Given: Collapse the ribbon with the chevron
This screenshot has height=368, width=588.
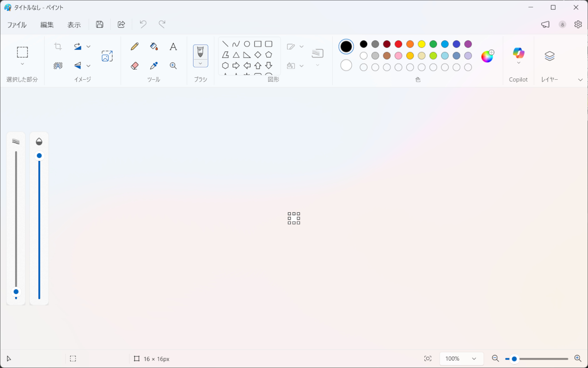Looking at the screenshot, I should [x=581, y=80].
